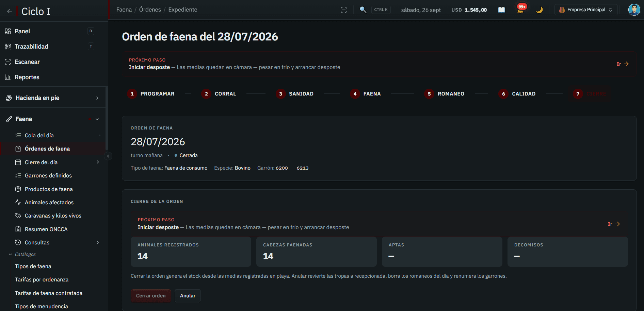Click Faena breadcrumb link
The height and width of the screenshot is (311, 644).
click(124, 10)
